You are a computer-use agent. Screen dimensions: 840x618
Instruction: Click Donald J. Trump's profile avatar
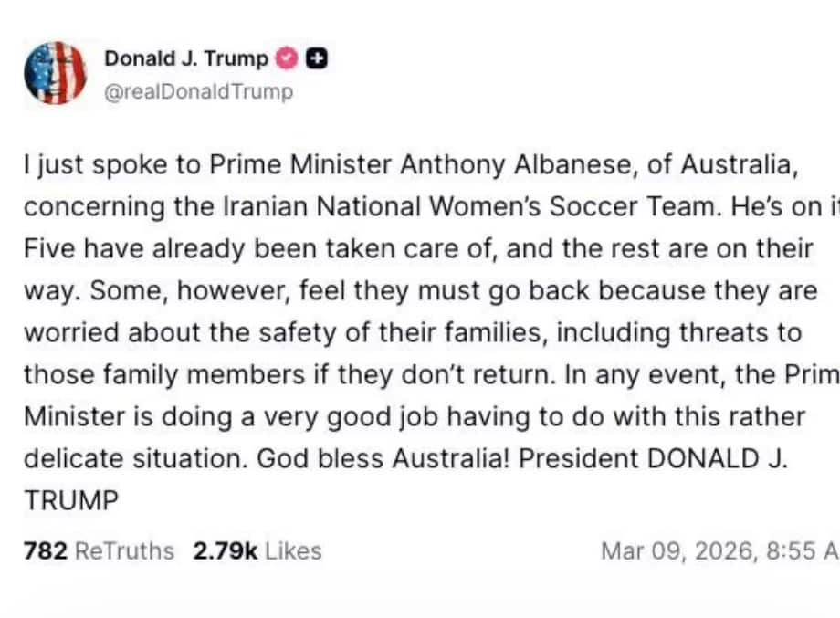[x=56, y=73]
